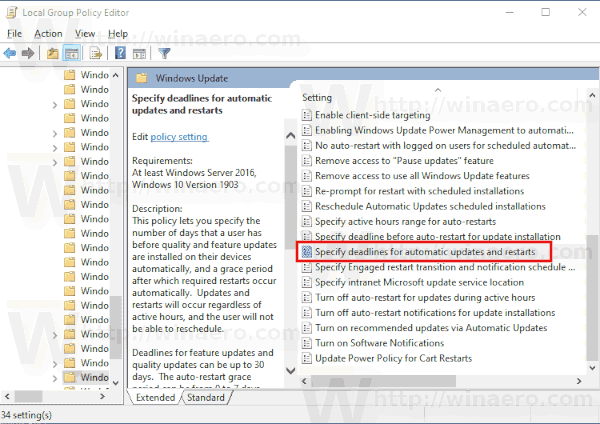This screenshot has height=424, width=600.
Task: Click the policy icon beside Enable client-side targeting
Action: pyautogui.click(x=307, y=115)
